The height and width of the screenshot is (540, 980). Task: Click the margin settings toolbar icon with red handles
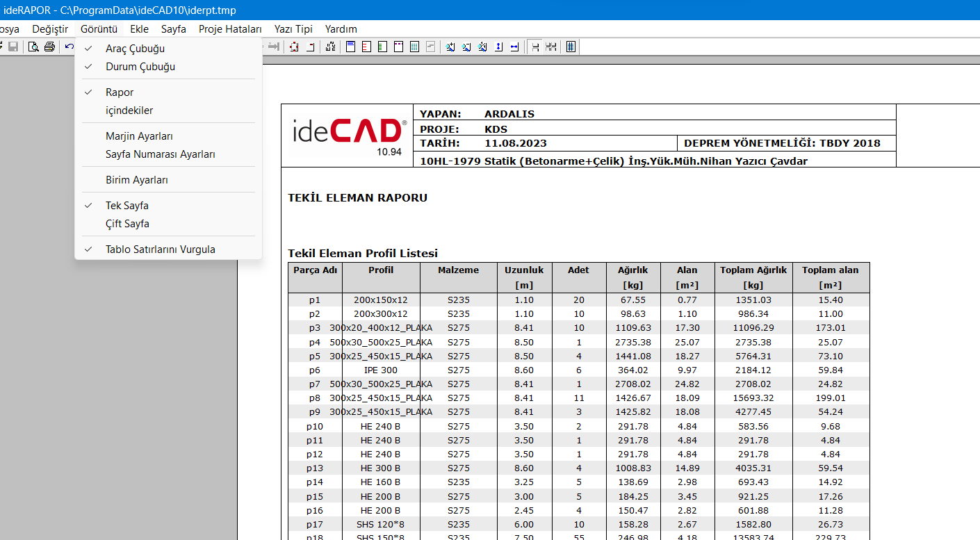[294, 47]
